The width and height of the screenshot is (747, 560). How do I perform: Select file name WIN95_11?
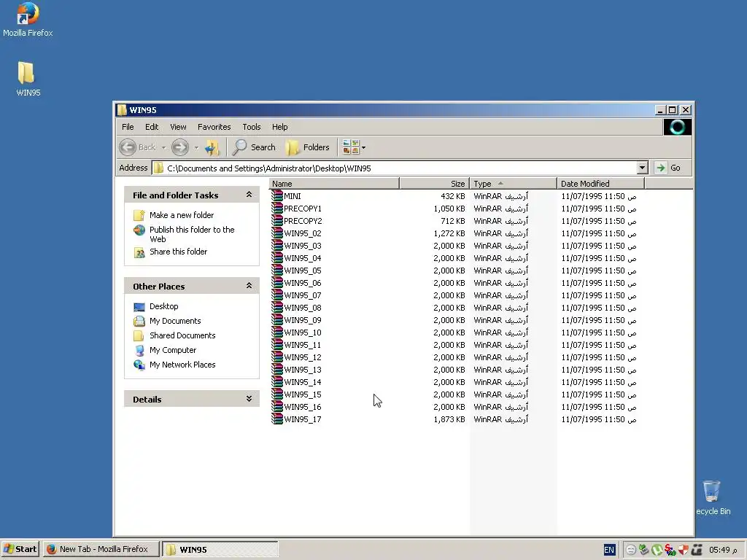point(303,345)
